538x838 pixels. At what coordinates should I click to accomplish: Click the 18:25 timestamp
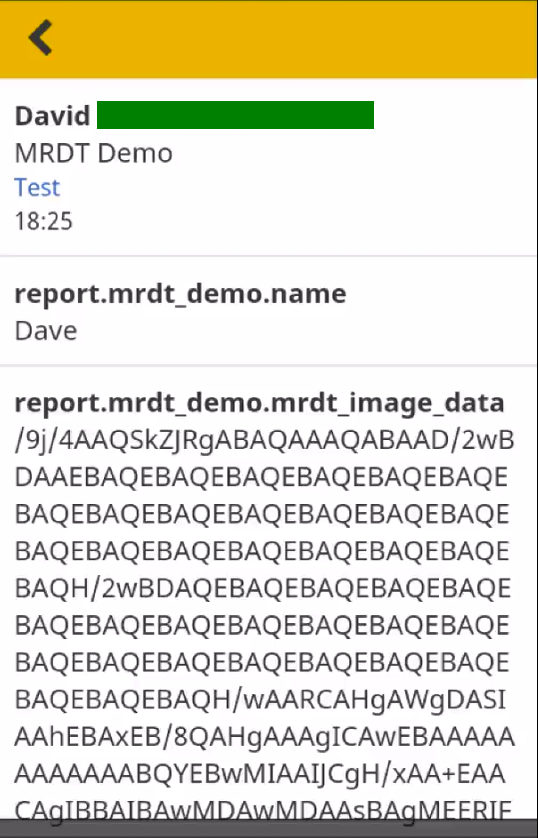tap(43, 221)
